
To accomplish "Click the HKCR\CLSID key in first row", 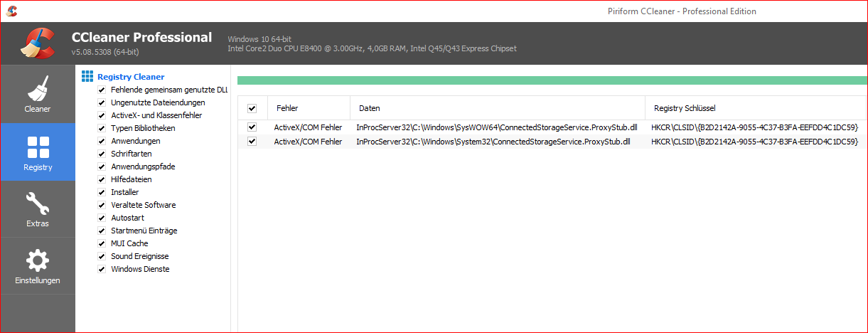I will point(755,127).
